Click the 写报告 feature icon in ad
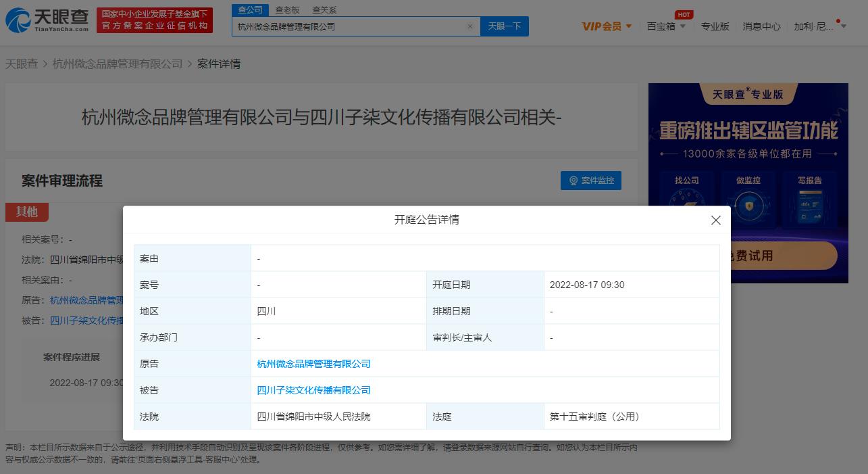The width and height of the screenshot is (868, 474). 809,200
